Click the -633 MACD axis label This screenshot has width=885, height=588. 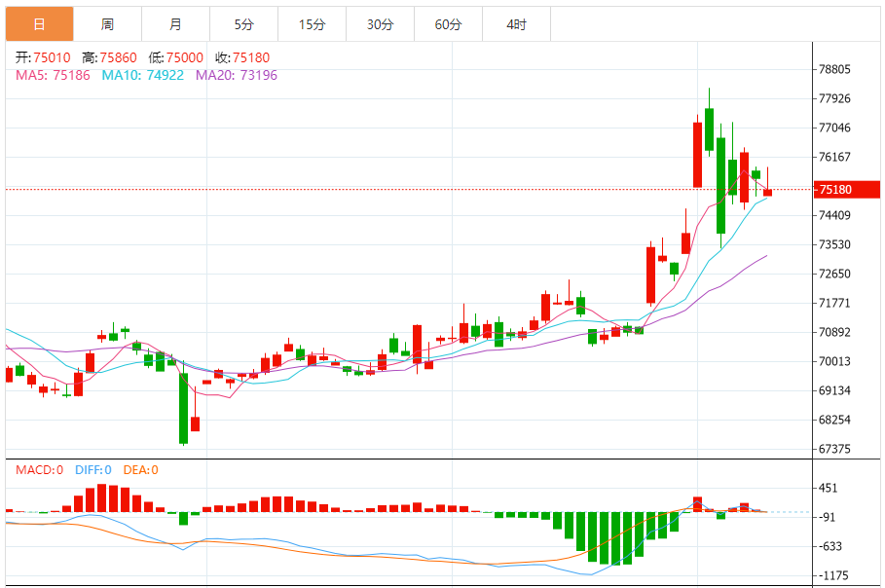pos(830,546)
